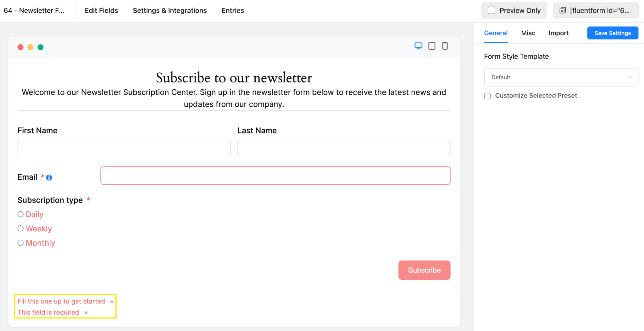
Task: Check the Customize Selected Preset option
Action: coord(487,96)
